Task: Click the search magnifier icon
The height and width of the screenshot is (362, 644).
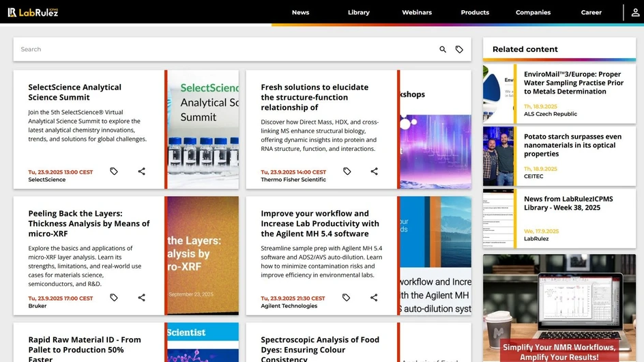Action: coord(443,49)
